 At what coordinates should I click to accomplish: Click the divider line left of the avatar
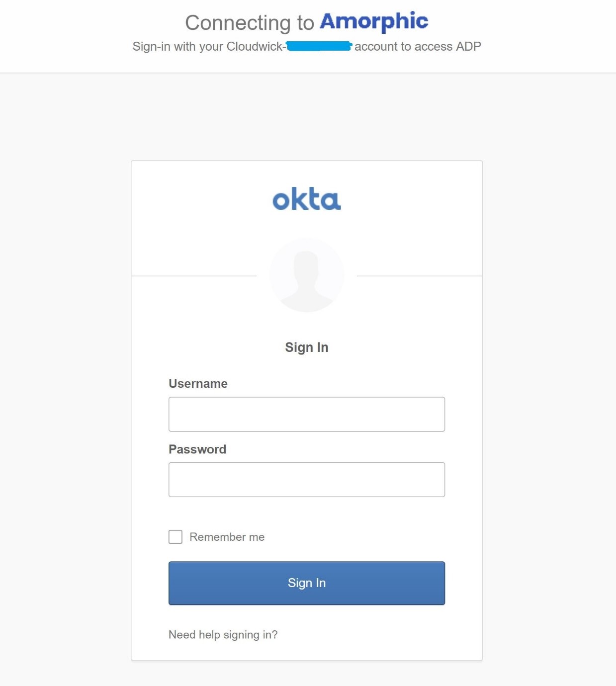[x=194, y=276]
